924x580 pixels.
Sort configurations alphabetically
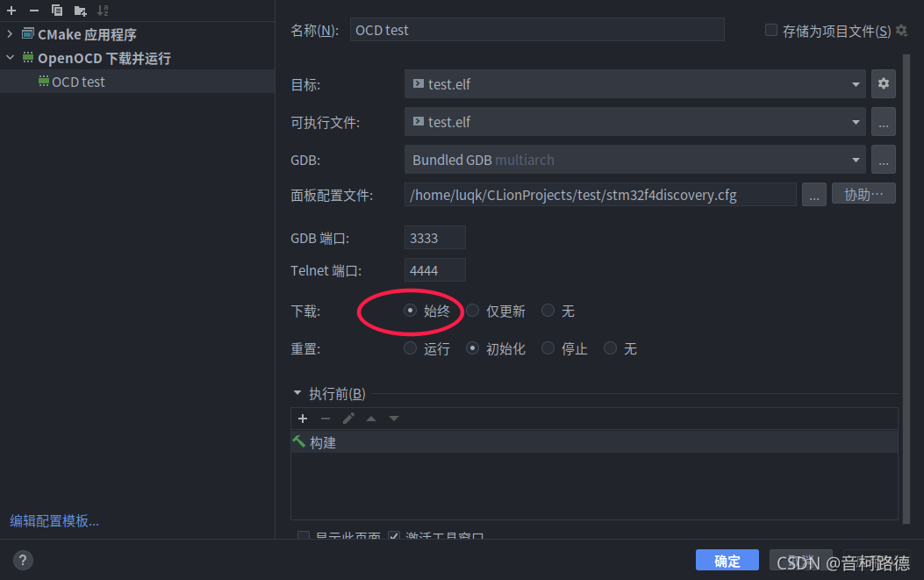click(104, 10)
